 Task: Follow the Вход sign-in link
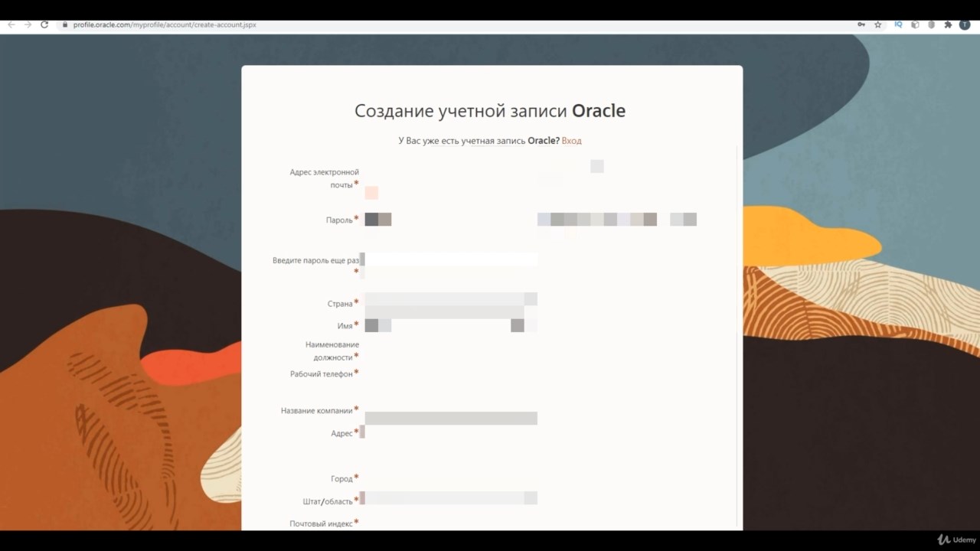point(571,141)
